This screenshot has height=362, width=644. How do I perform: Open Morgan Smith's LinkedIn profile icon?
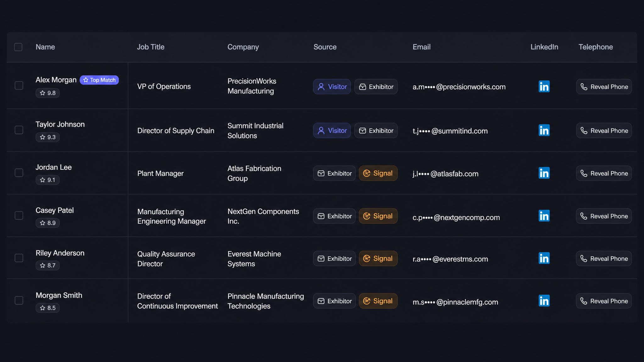pos(544,301)
